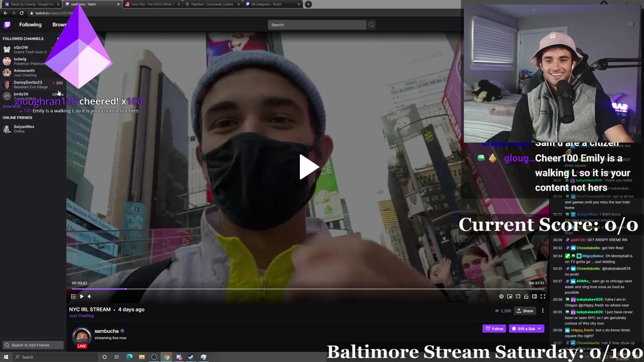
Task: Go to the Following page
Action: click(30, 25)
